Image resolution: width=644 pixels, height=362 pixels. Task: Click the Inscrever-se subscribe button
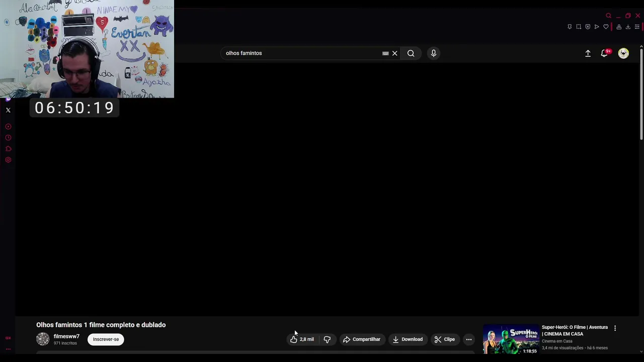(106, 339)
